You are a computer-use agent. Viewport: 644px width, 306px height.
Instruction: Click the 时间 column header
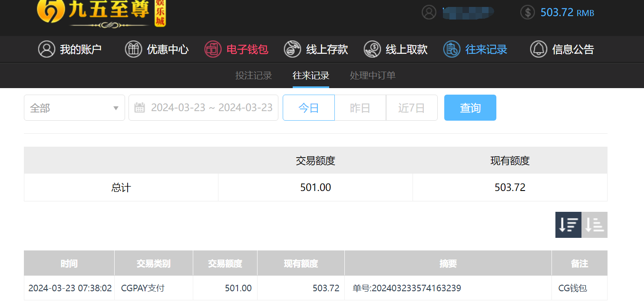tap(69, 263)
